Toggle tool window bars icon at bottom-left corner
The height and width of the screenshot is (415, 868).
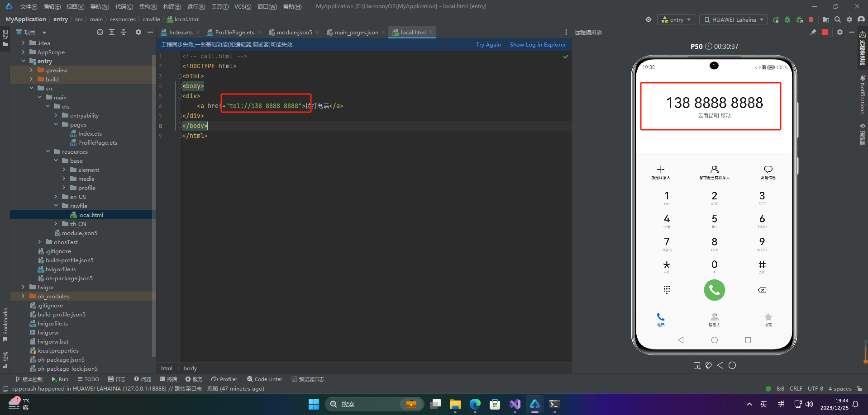(5, 389)
